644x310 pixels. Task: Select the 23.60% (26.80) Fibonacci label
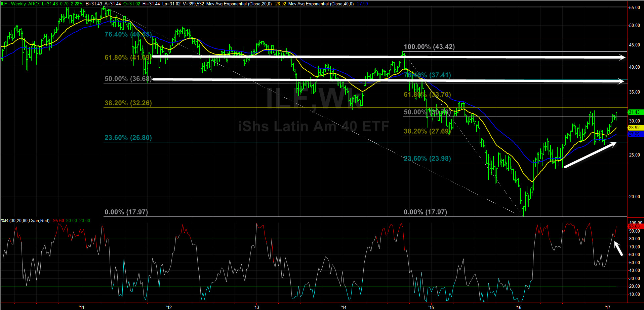tap(128, 138)
